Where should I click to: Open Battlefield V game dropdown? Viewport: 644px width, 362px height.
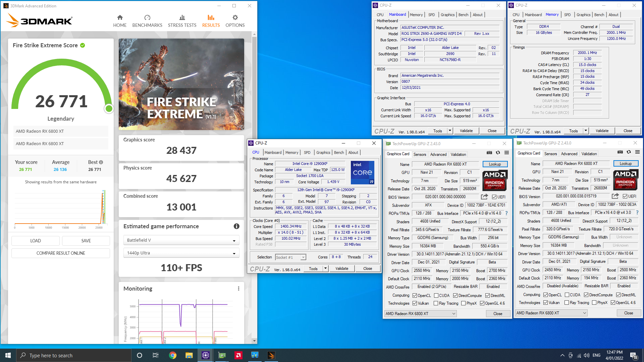181,240
